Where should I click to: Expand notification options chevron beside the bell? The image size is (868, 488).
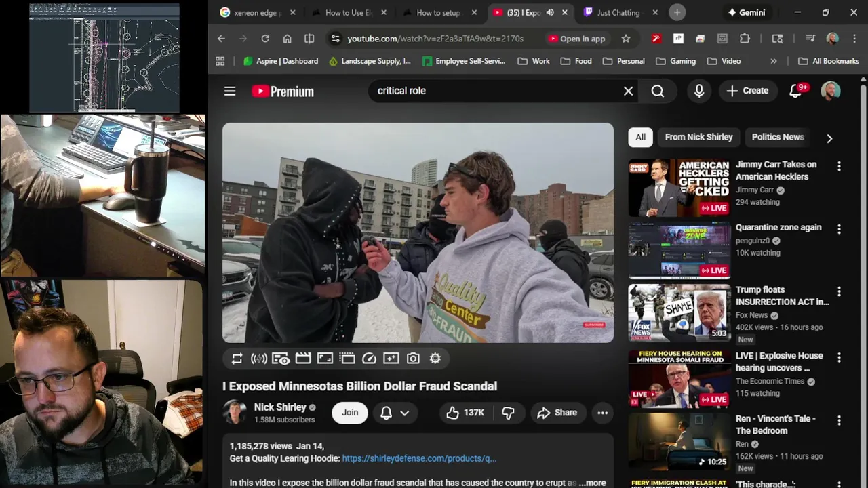405,413
